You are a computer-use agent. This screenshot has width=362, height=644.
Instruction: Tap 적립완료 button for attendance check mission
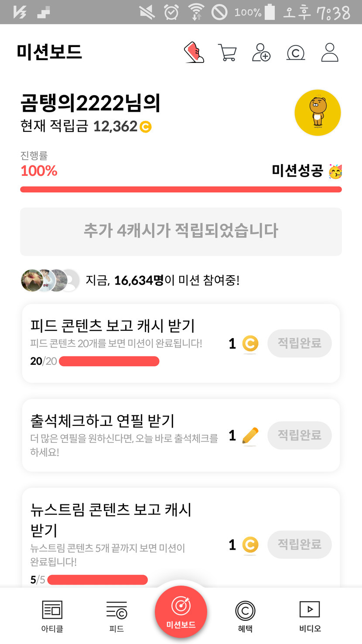299,435
